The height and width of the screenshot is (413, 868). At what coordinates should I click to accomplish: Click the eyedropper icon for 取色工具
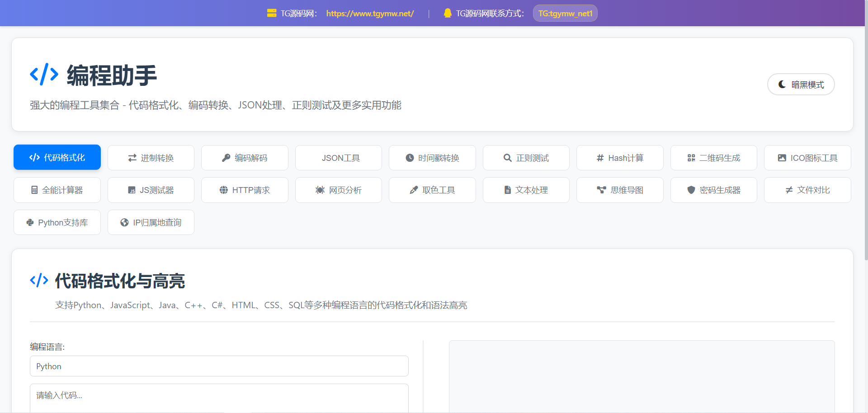coord(414,190)
